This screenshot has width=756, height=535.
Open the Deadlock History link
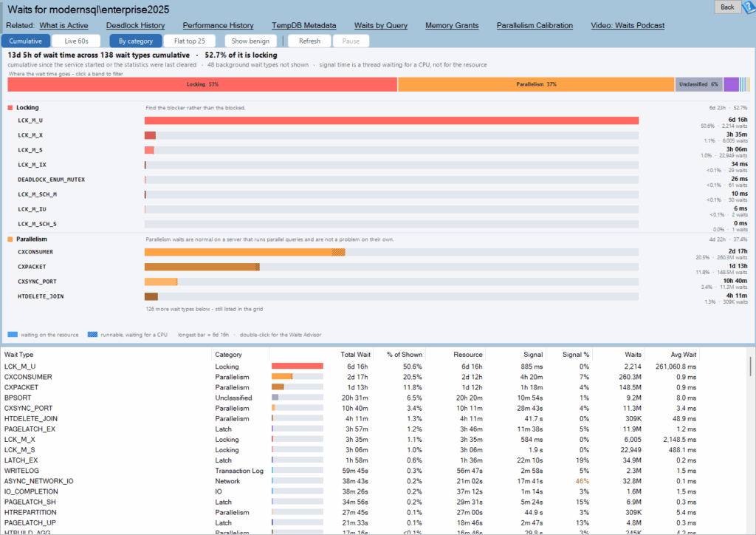click(x=136, y=26)
